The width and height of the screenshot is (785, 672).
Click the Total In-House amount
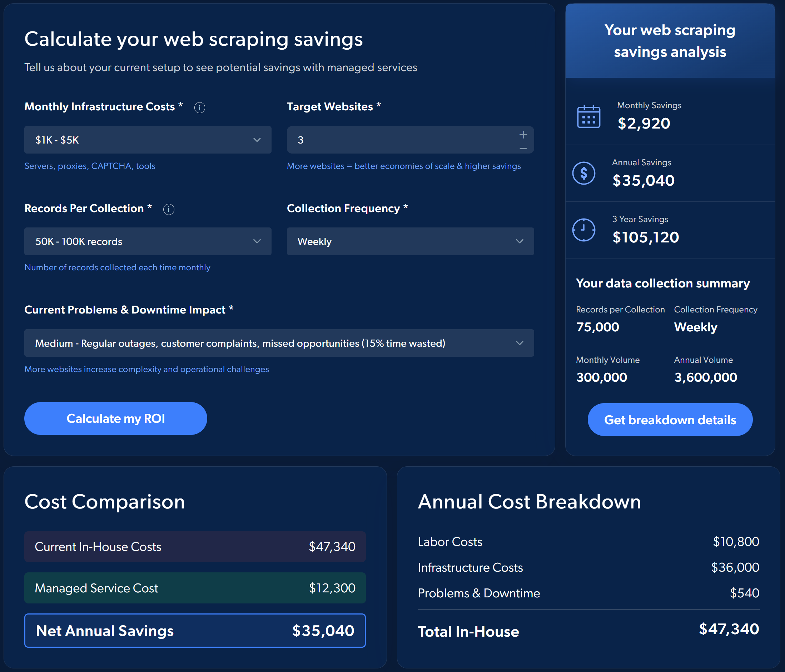coord(729,629)
